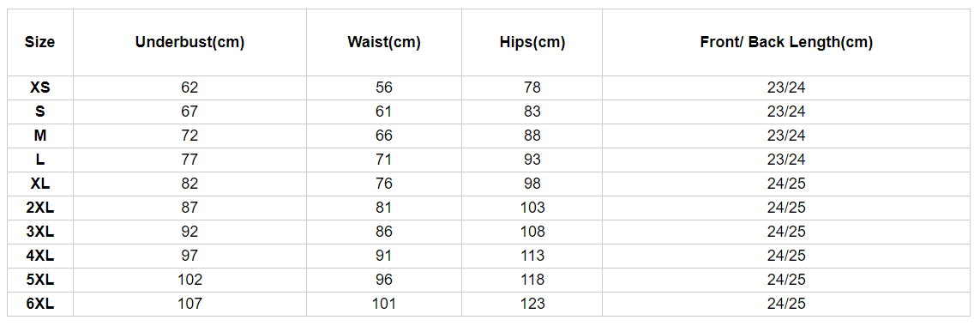Select waist value 66 in M row
This screenshot has height=332, width=980.
click(x=384, y=136)
